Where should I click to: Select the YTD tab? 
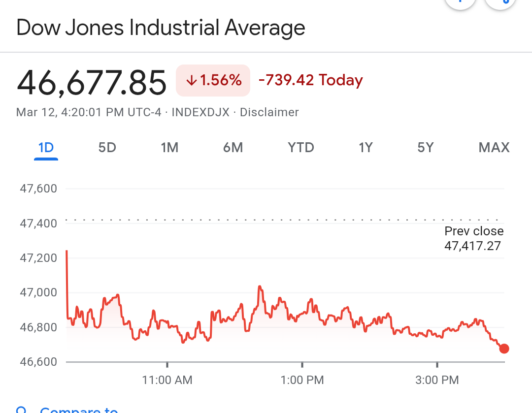(300, 148)
